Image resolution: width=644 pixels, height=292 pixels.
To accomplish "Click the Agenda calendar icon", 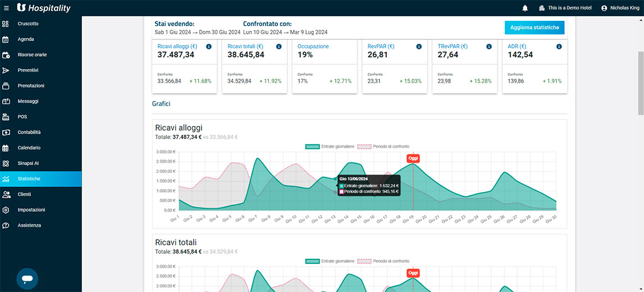I will pos(6,39).
